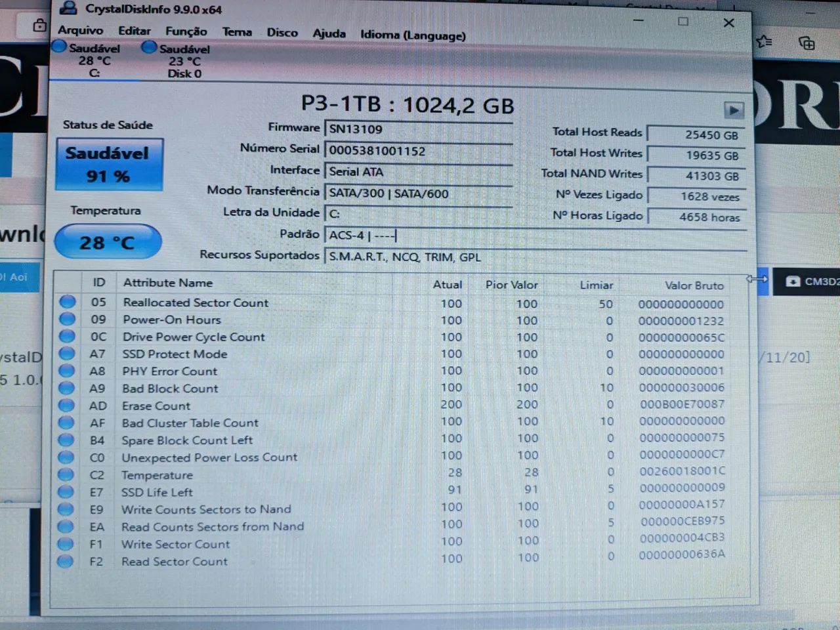
Task: Click the Padrão field ACS-4
Action: coord(535,236)
